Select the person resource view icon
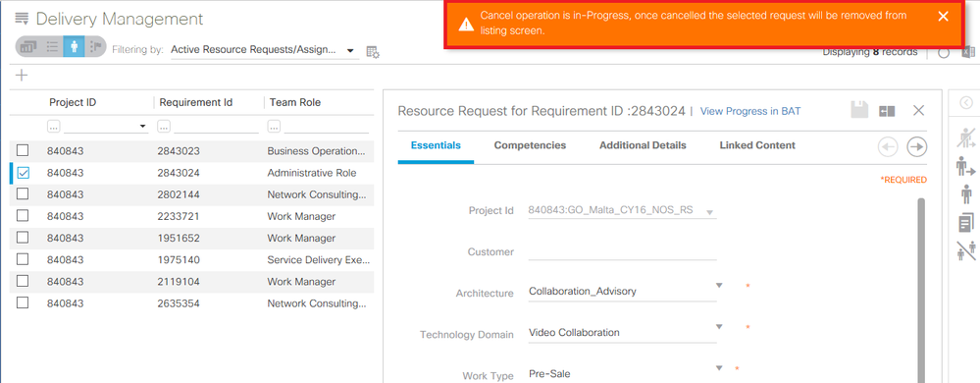The height and width of the screenshot is (383, 980). pos(74,47)
